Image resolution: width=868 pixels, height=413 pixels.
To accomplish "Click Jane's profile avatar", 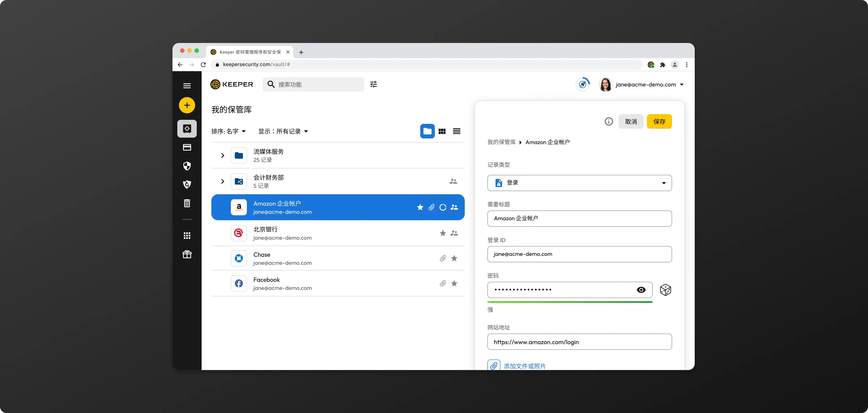I will click(605, 85).
